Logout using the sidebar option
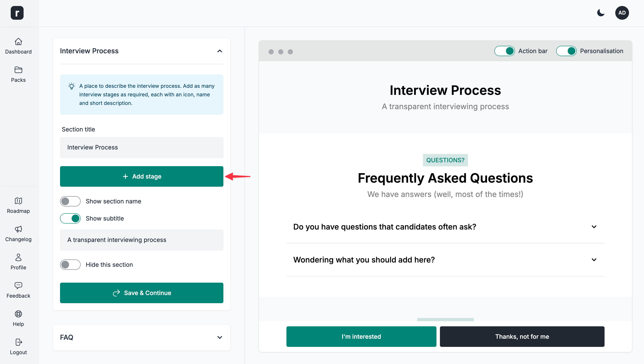The height and width of the screenshot is (364, 644). [x=18, y=346]
